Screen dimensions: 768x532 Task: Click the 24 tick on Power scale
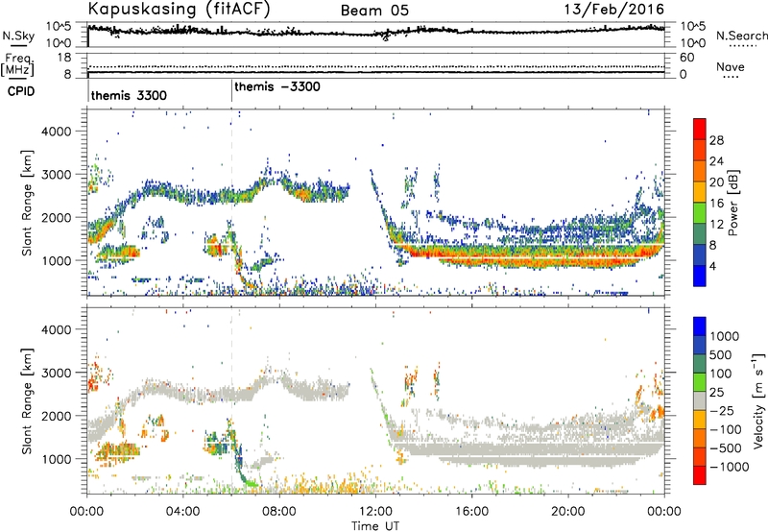pyautogui.click(x=716, y=161)
